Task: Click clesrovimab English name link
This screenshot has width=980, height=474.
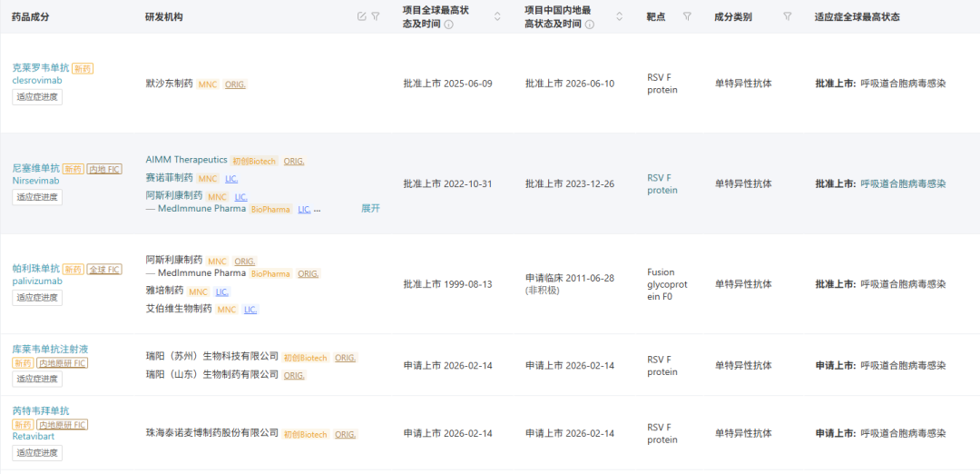Action: [x=37, y=80]
